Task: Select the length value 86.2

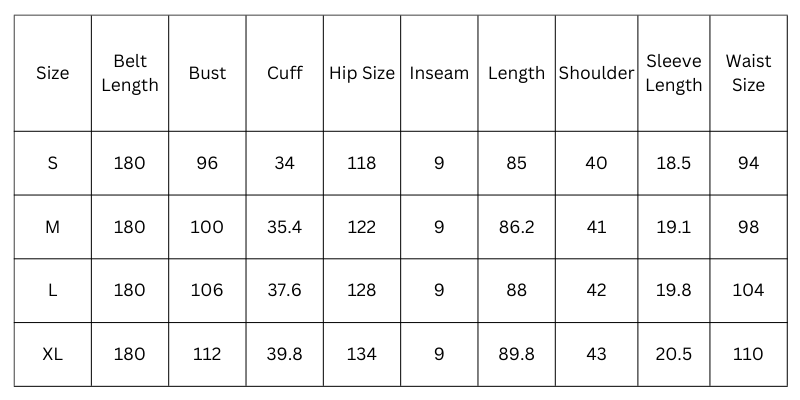Action: (x=516, y=227)
